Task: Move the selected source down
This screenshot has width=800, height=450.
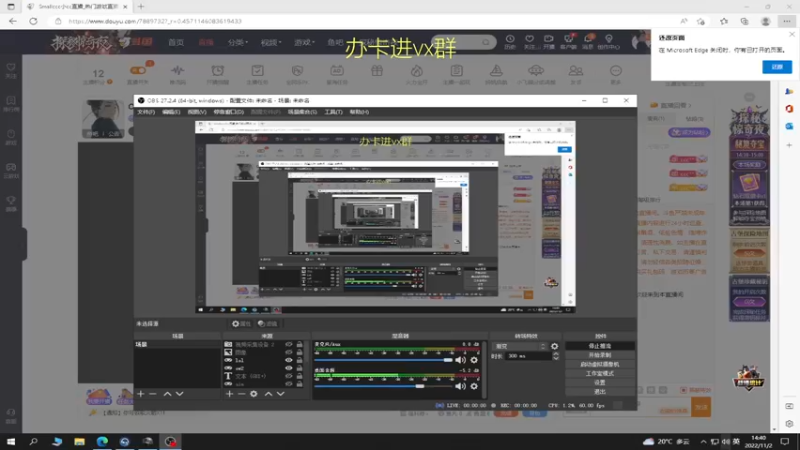Action: tap(281, 394)
